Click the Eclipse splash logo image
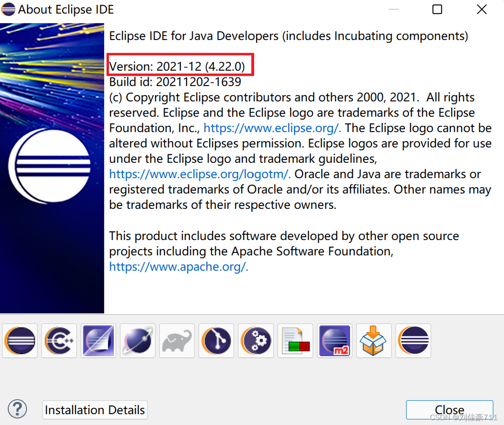Screen dimensions: 504x425 [x=52, y=168]
